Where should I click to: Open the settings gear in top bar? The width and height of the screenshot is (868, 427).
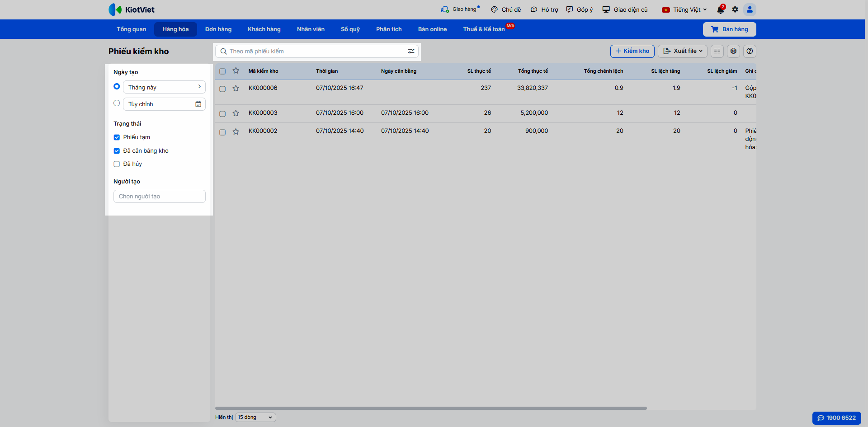coord(735,9)
